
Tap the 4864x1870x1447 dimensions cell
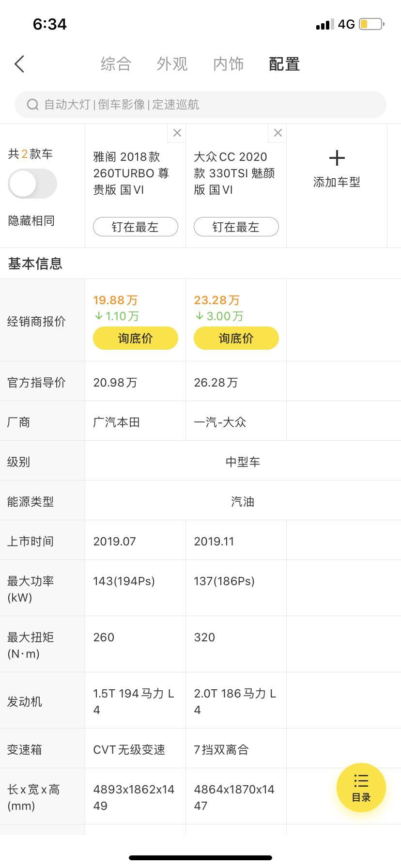236,796
